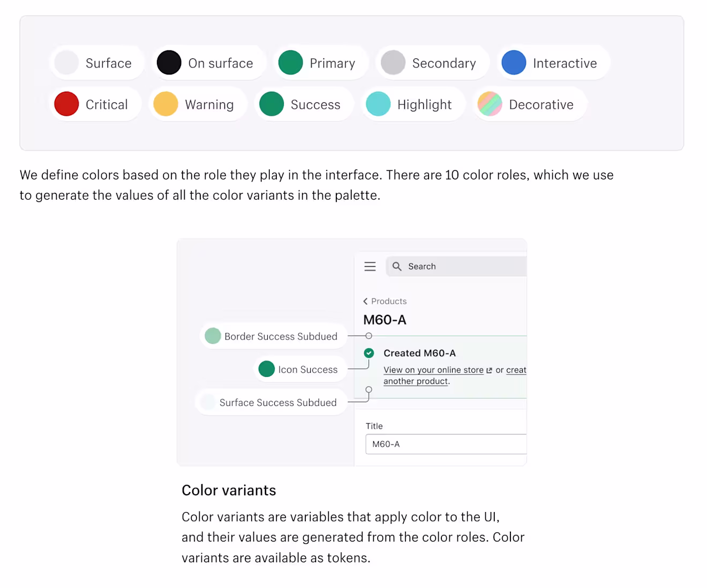Click the Surface Success Subdued chip

pos(271,402)
